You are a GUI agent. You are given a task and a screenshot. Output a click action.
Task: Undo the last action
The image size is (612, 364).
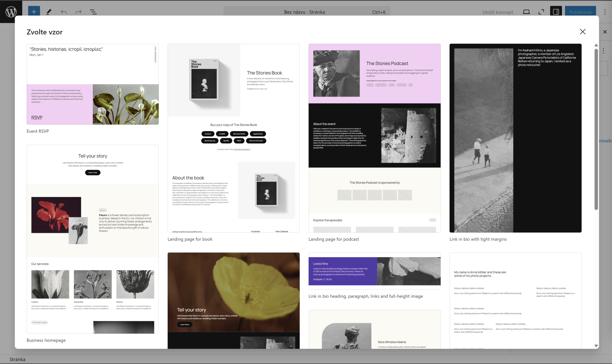pyautogui.click(x=63, y=12)
